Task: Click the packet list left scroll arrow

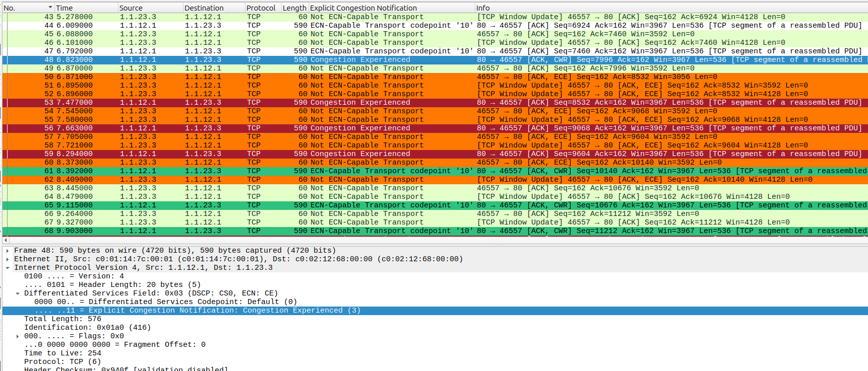Action: [x=6, y=240]
